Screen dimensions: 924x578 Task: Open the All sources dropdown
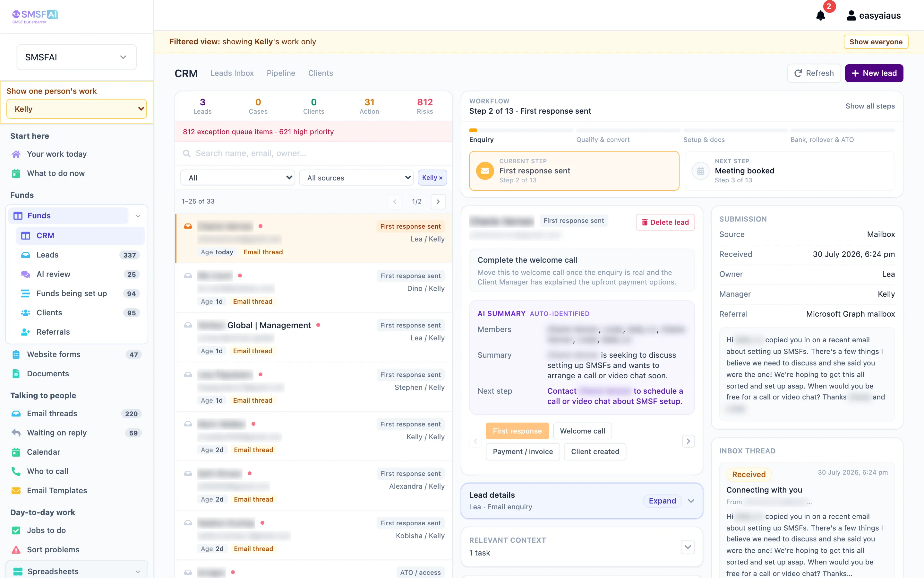coord(356,178)
